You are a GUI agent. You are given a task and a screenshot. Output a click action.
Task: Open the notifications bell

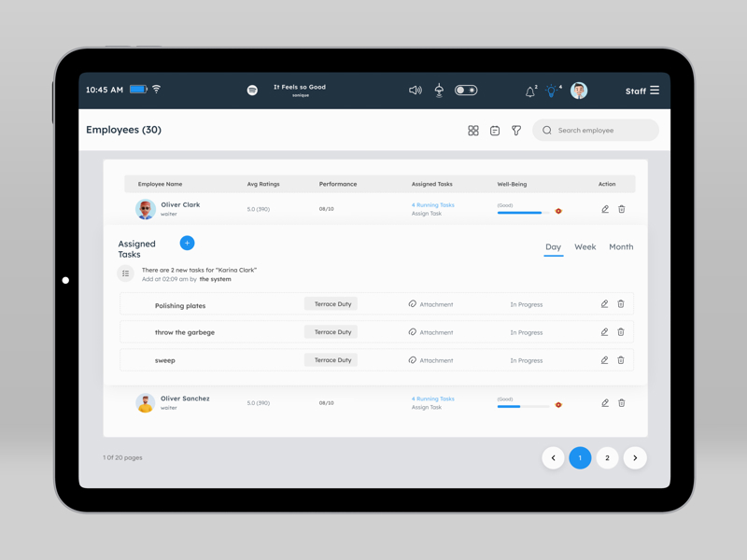[x=530, y=91]
